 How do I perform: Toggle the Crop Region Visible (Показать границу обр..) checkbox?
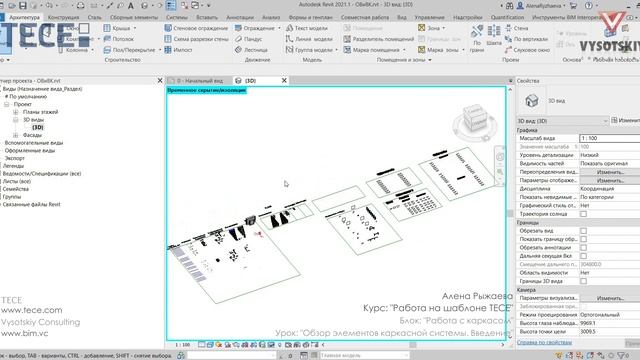pyautogui.click(x=584, y=239)
